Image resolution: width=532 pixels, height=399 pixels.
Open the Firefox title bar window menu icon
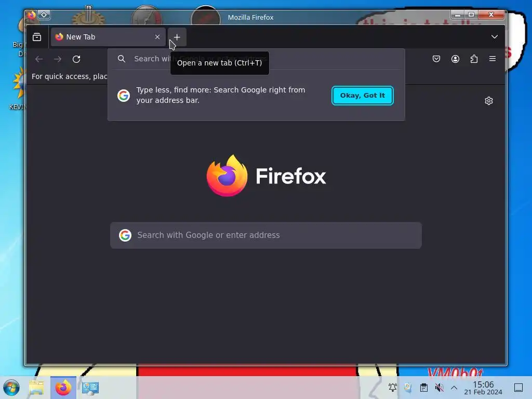pyautogui.click(x=31, y=15)
